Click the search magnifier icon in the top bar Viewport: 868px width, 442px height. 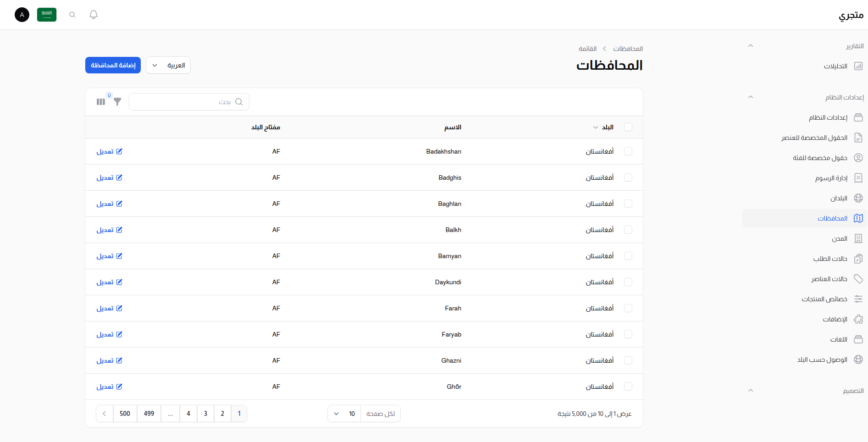(x=72, y=14)
